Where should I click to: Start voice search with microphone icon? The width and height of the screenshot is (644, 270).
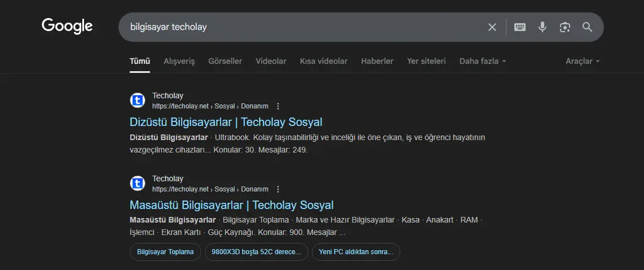[x=542, y=27]
